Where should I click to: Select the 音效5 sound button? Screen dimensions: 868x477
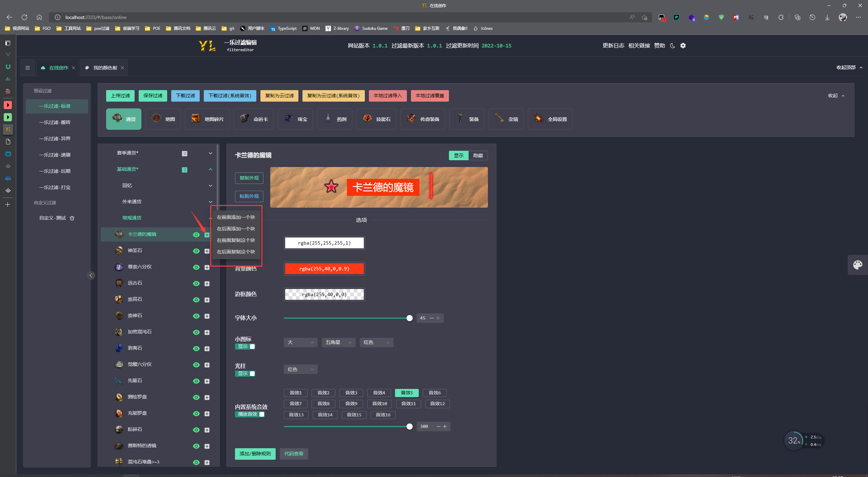point(407,393)
